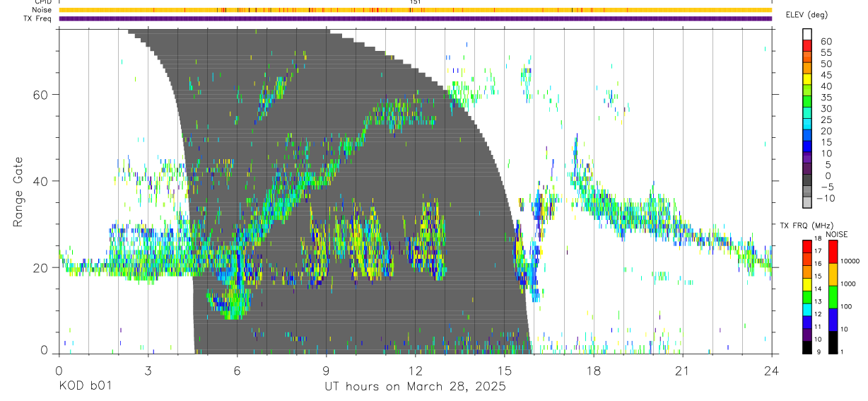Click the white top segment of ELEV bar
The height and width of the screenshot is (401, 868).
pos(807,34)
